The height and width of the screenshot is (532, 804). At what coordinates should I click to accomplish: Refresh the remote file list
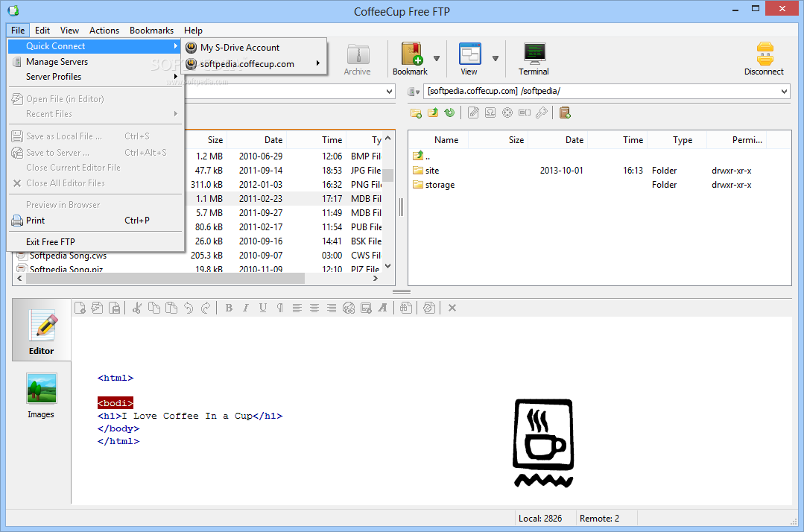[449, 113]
